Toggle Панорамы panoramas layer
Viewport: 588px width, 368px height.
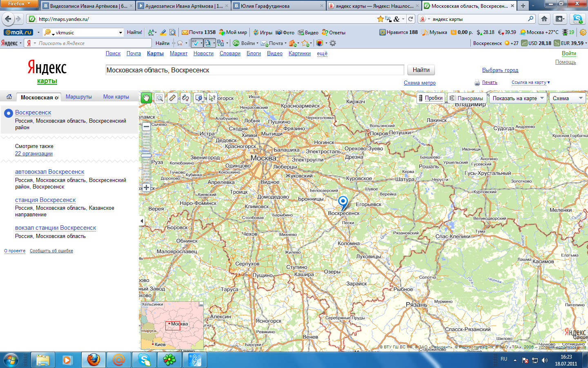[466, 98]
